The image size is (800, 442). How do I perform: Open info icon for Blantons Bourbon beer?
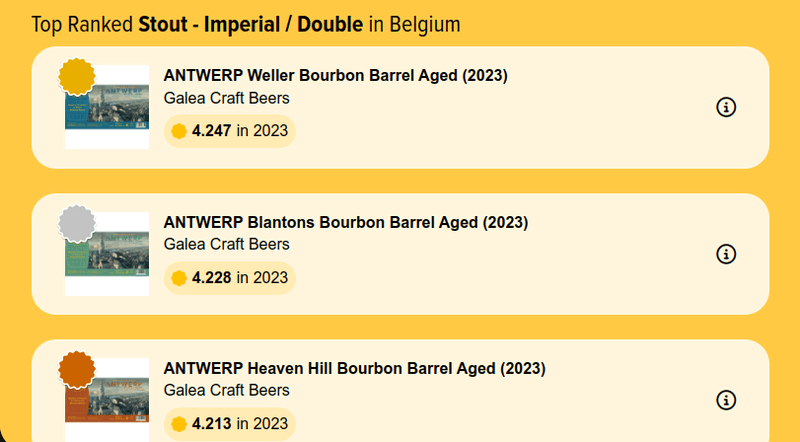pos(727,254)
